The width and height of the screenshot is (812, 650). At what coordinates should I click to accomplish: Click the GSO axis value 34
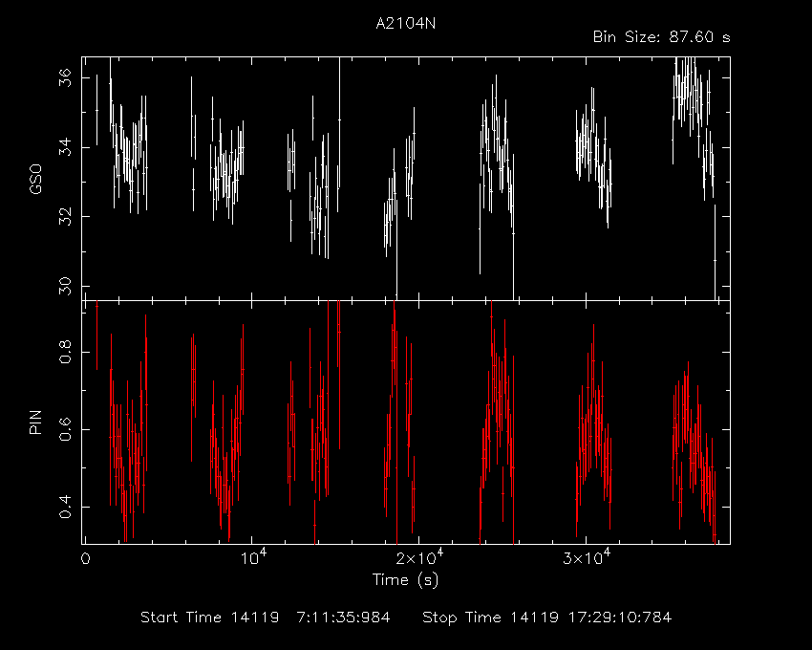pos(65,147)
